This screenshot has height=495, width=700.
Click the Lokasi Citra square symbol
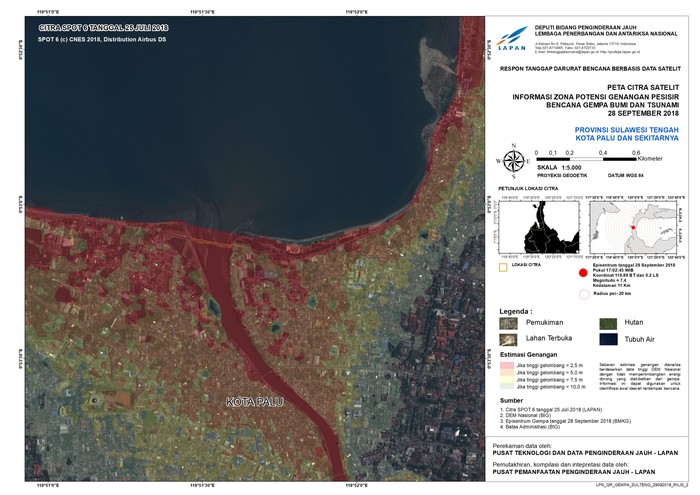click(x=504, y=267)
